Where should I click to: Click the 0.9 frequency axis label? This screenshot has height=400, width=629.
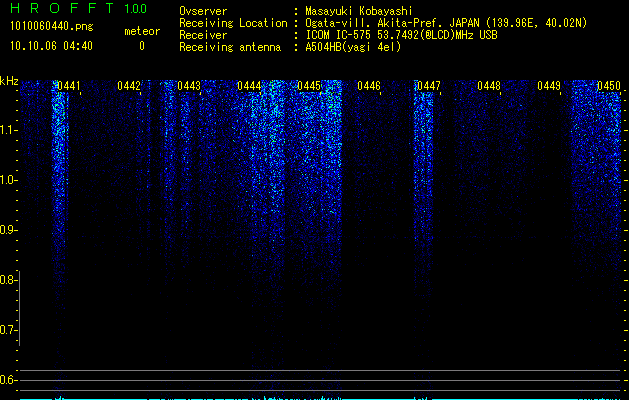pos(7,230)
